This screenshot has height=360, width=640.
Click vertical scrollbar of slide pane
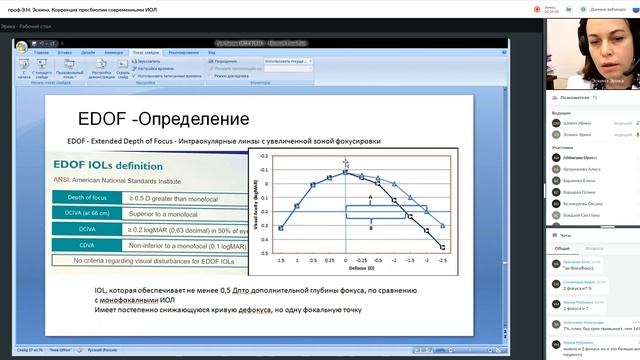(x=505, y=208)
